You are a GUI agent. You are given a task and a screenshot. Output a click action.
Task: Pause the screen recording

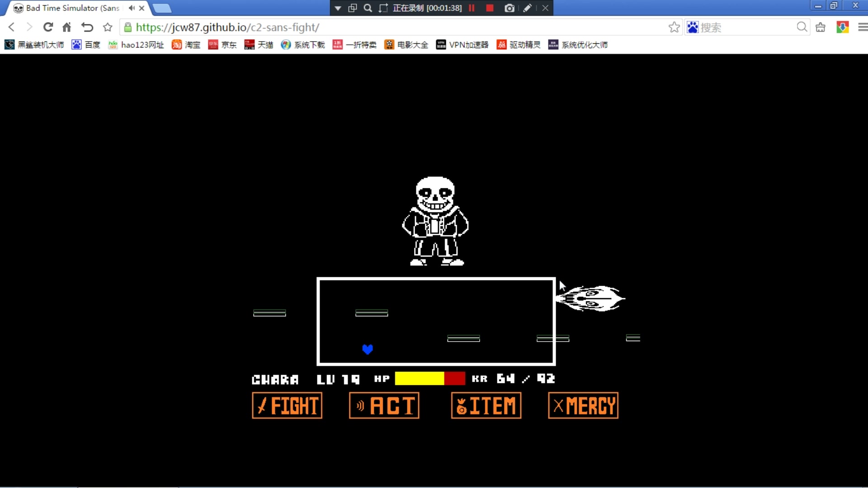(x=472, y=8)
